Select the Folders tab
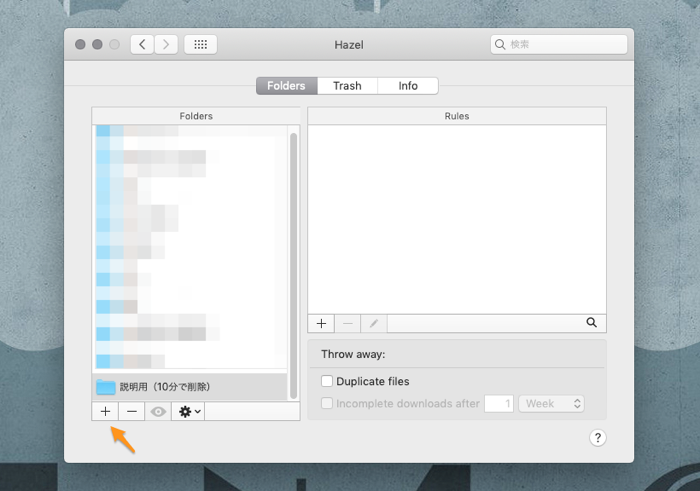 click(286, 86)
